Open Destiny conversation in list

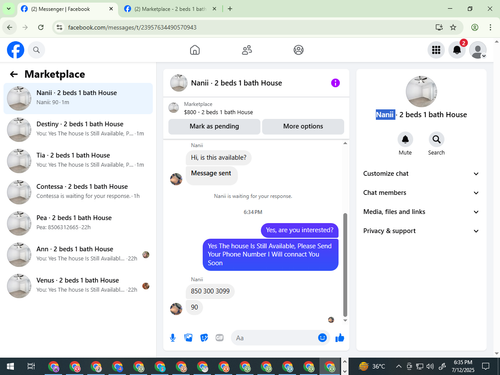pos(78,129)
